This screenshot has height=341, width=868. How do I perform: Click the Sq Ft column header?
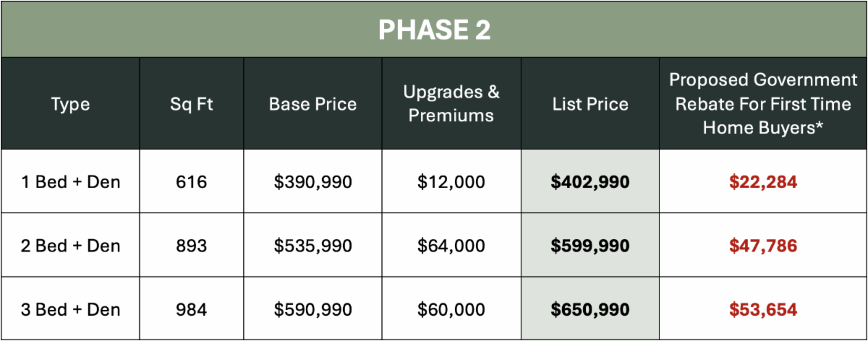[x=191, y=104]
